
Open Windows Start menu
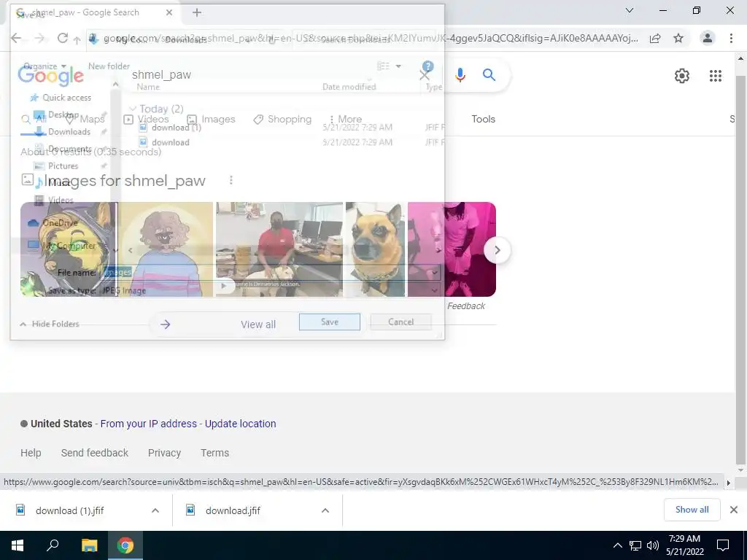click(18, 545)
